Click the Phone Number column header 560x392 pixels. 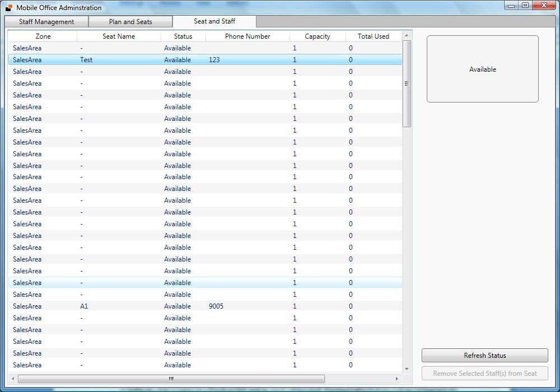[248, 36]
